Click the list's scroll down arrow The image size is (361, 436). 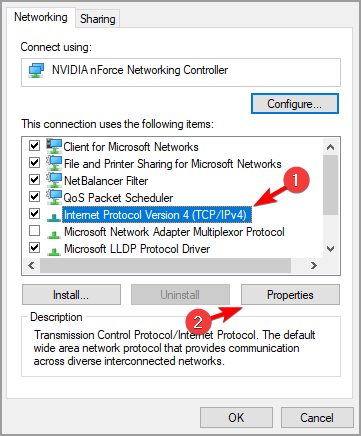[x=330, y=249]
